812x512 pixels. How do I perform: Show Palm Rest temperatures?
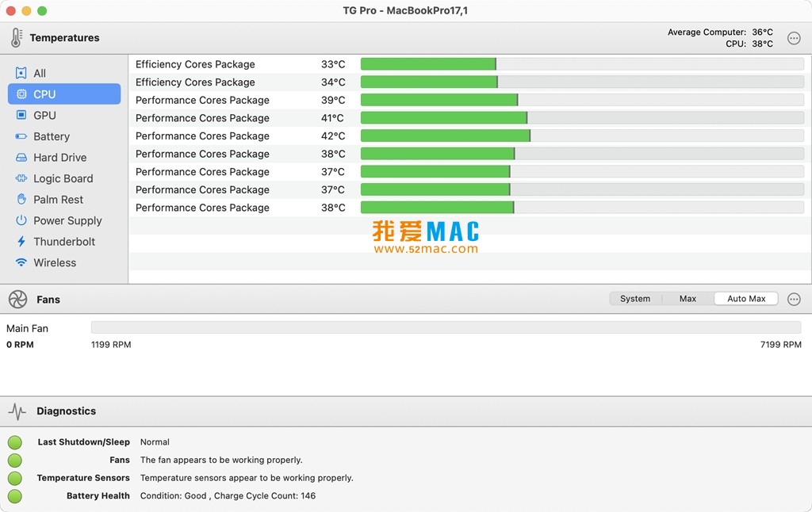coord(58,199)
